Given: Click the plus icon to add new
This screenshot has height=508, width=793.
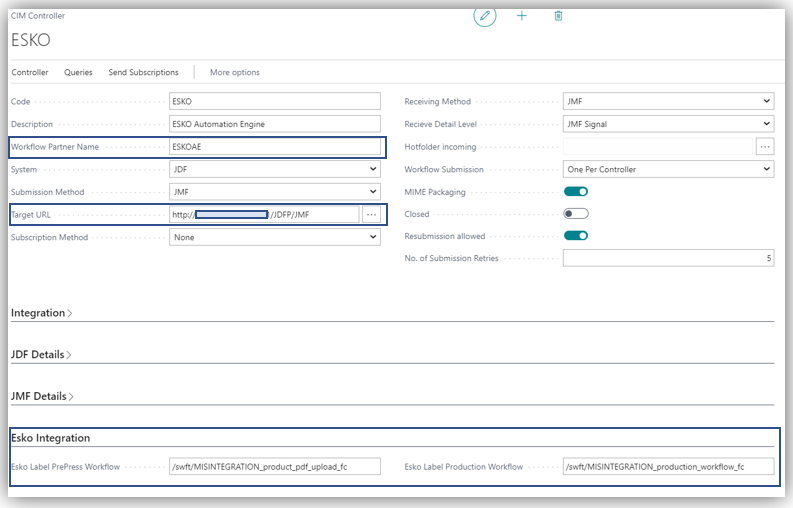Looking at the screenshot, I should pos(521,16).
